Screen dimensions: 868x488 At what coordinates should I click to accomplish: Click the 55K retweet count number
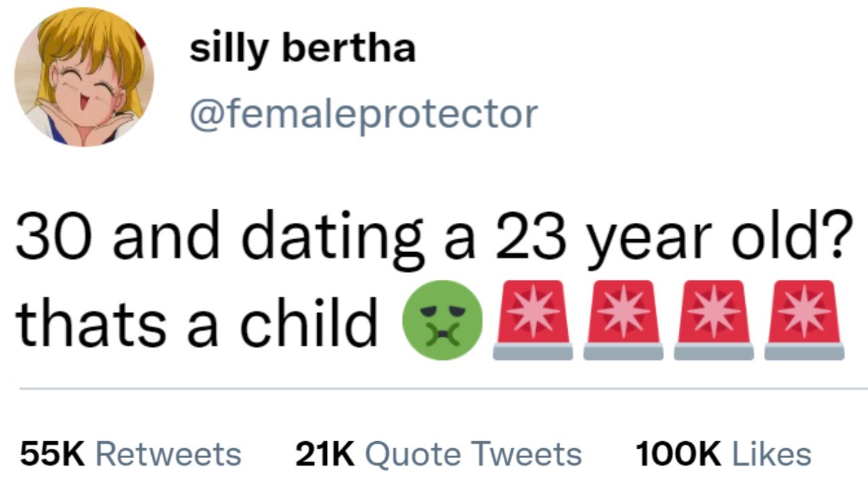coord(53,454)
